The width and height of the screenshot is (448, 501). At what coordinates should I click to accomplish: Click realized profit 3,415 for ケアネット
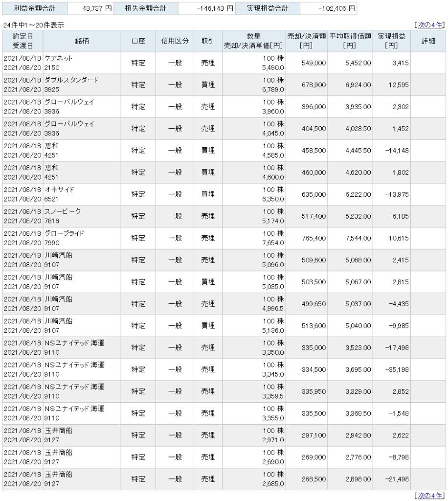(x=401, y=63)
